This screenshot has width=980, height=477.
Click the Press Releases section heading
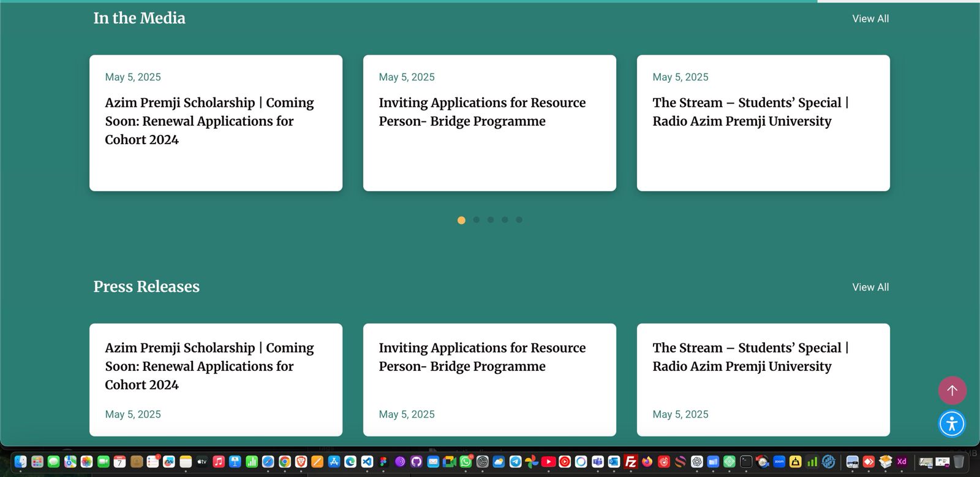pos(146,287)
